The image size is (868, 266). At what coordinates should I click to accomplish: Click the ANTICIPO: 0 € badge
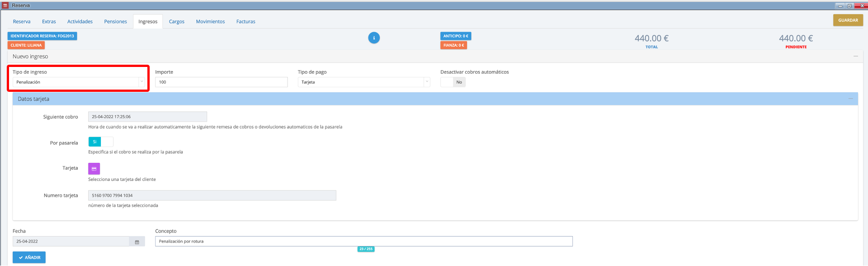[455, 36]
